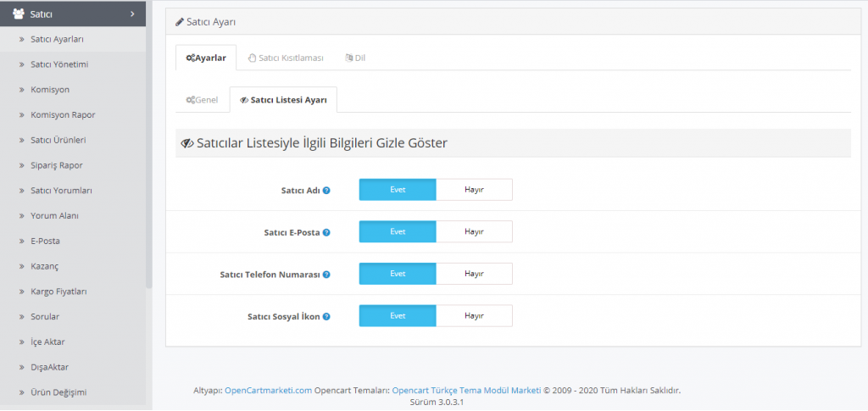Set Satıcı Adı to Hayır
868x411 pixels.
tap(474, 190)
